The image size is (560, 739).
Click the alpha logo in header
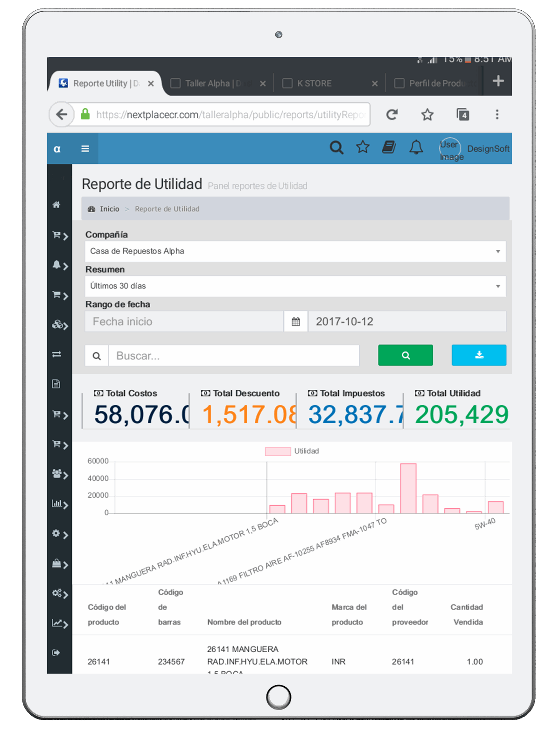[x=57, y=149]
